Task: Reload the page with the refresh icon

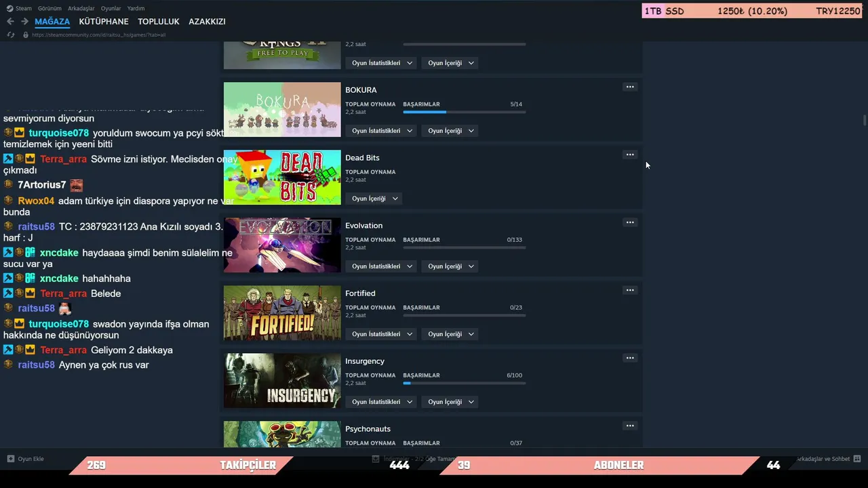Action: click(10, 35)
